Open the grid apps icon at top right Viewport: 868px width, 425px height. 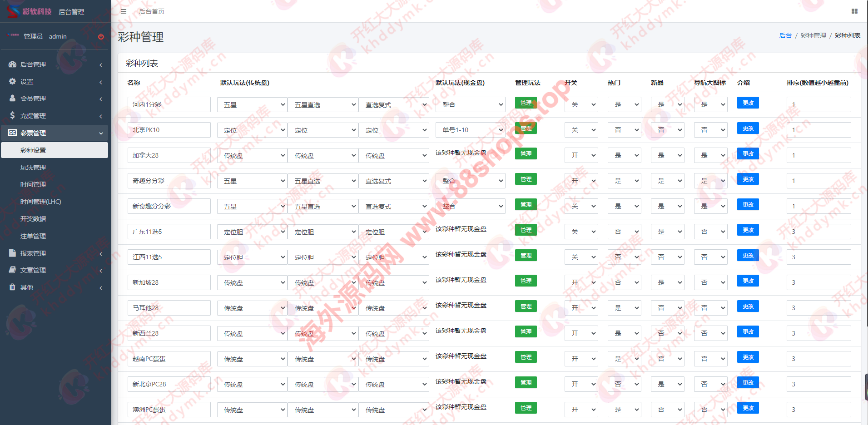[854, 11]
